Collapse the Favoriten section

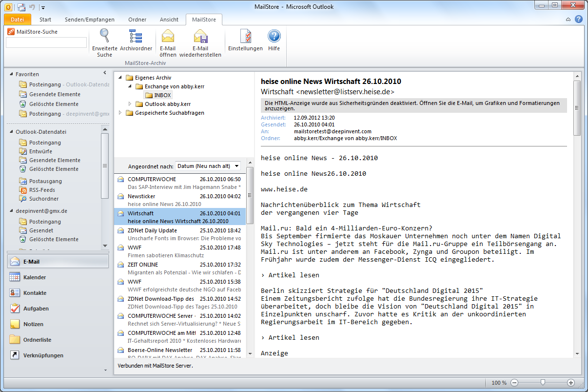pos(12,74)
